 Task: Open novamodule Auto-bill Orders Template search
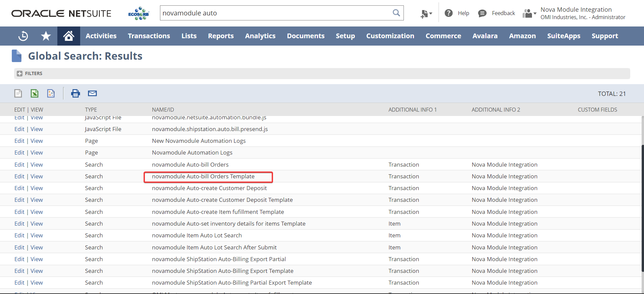click(x=203, y=176)
